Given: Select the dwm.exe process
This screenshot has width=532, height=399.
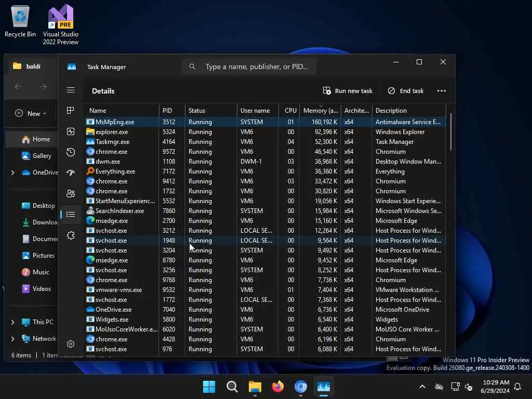Looking at the screenshot, I should coord(265,162).
